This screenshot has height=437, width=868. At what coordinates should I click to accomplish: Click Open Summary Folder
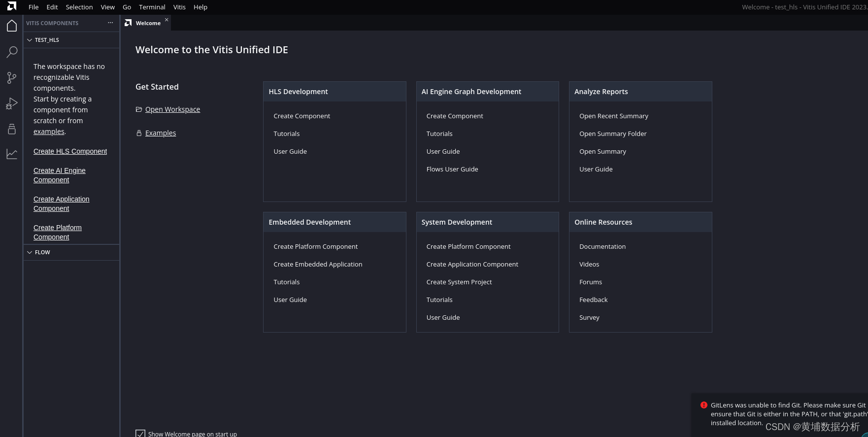pyautogui.click(x=613, y=134)
